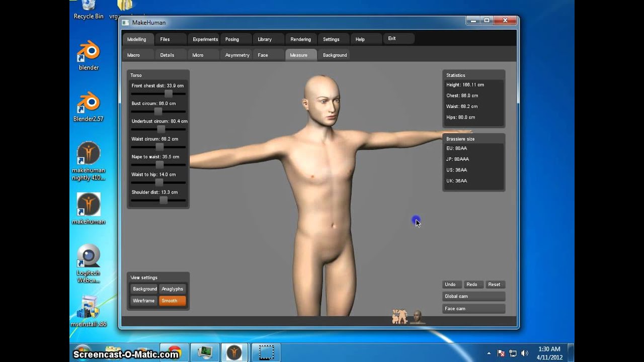The image size is (644, 362).
Task: Click the Hips: 80.0 cm statistic
Action: [x=460, y=117]
